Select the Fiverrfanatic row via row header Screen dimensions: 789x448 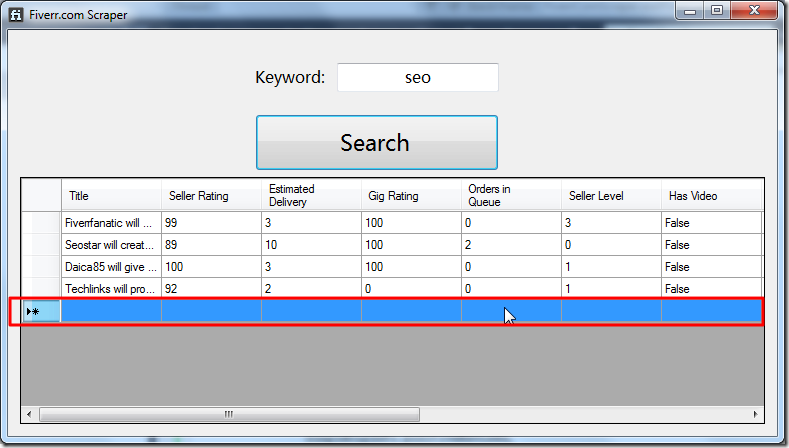pyautogui.click(x=41, y=222)
